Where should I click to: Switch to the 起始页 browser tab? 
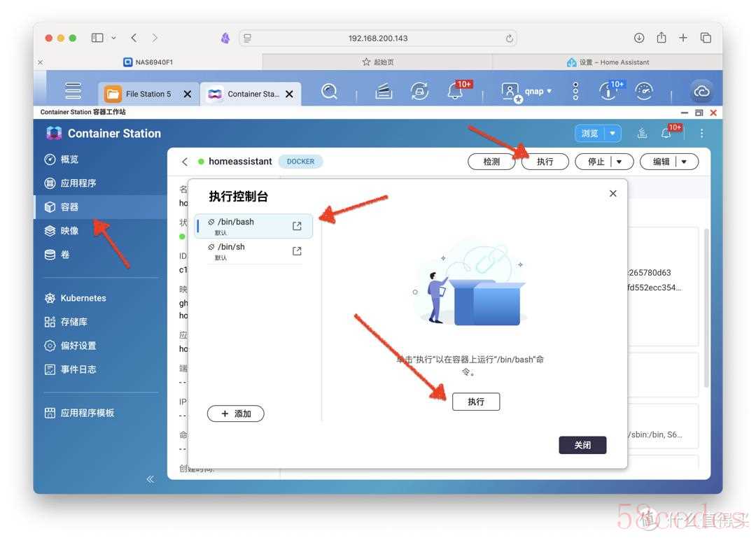[x=377, y=62]
